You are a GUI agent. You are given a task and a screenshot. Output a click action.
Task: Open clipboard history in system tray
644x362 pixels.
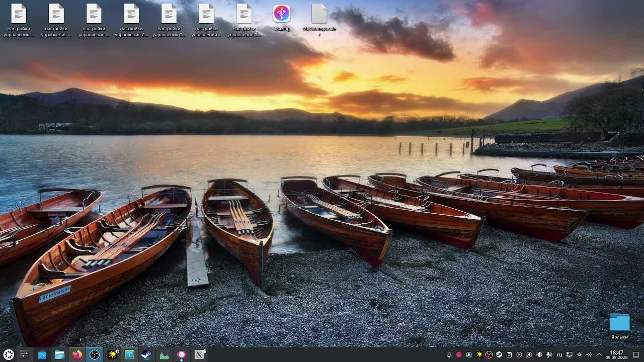coord(509,354)
